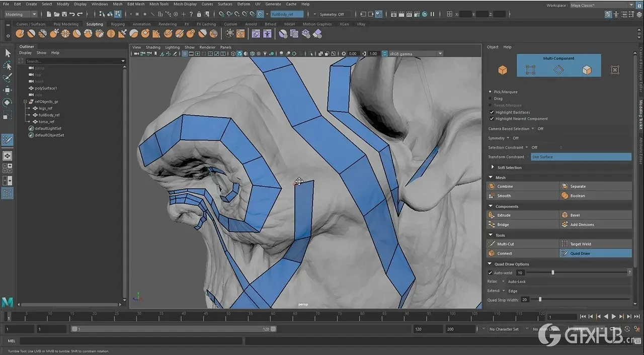This screenshot has width=644, height=355.
Task: Switch to object mode via cube icon
Action: pos(503,70)
